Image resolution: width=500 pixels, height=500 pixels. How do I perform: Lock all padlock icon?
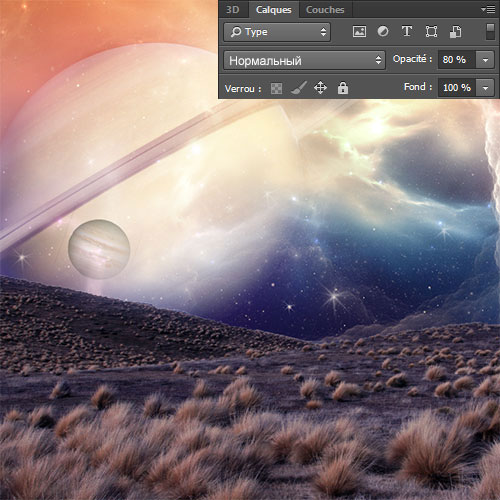pyautogui.click(x=343, y=88)
